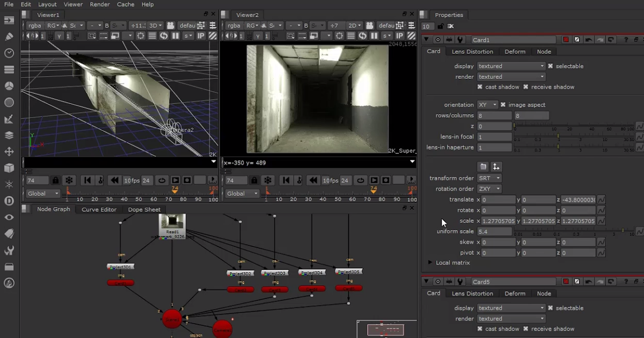Disable the selectable checkbox for Card5

[550, 307]
